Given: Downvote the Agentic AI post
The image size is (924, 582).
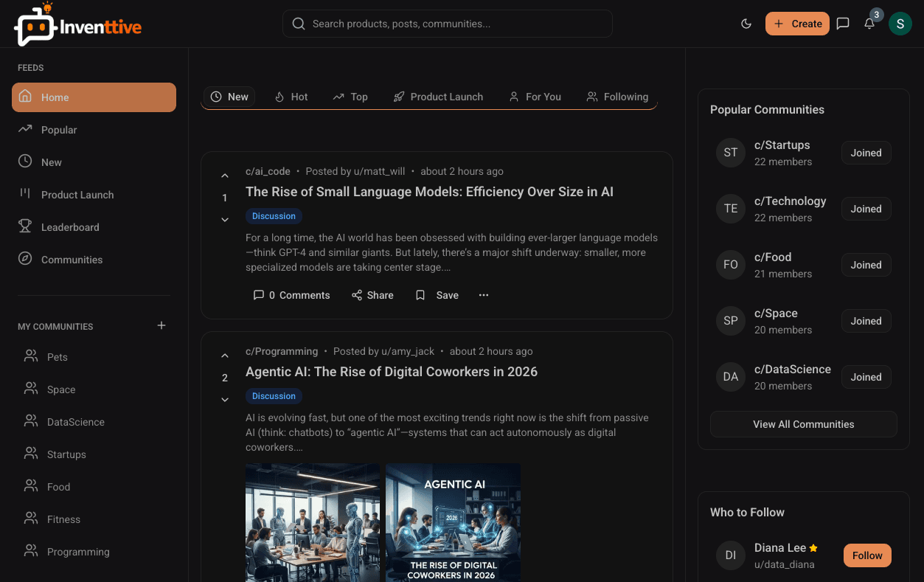Looking at the screenshot, I should pyautogui.click(x=225, y=400).
